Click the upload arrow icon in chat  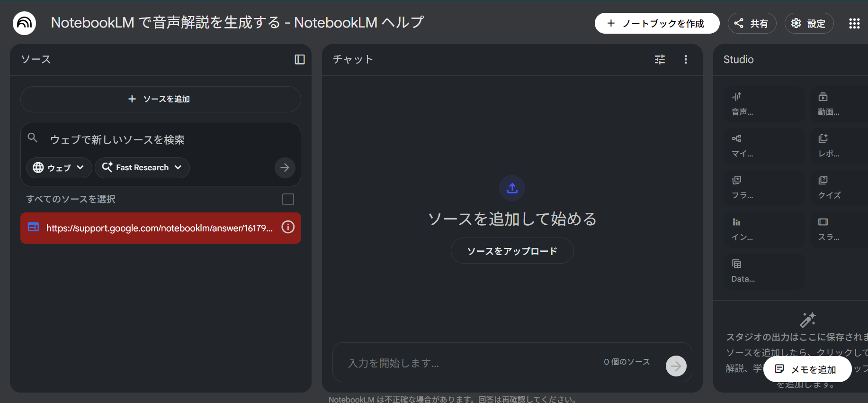coord(512,188)
